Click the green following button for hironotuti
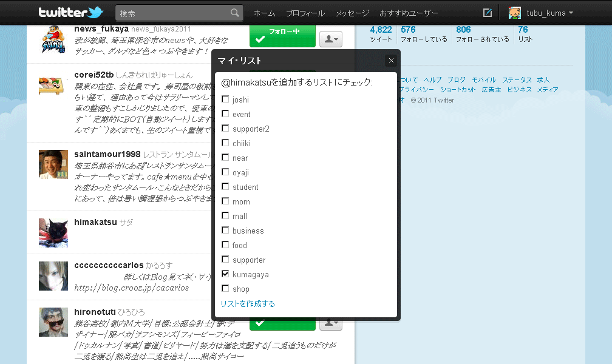This screenshot has height=364, width=612. (x=282, y=324)
